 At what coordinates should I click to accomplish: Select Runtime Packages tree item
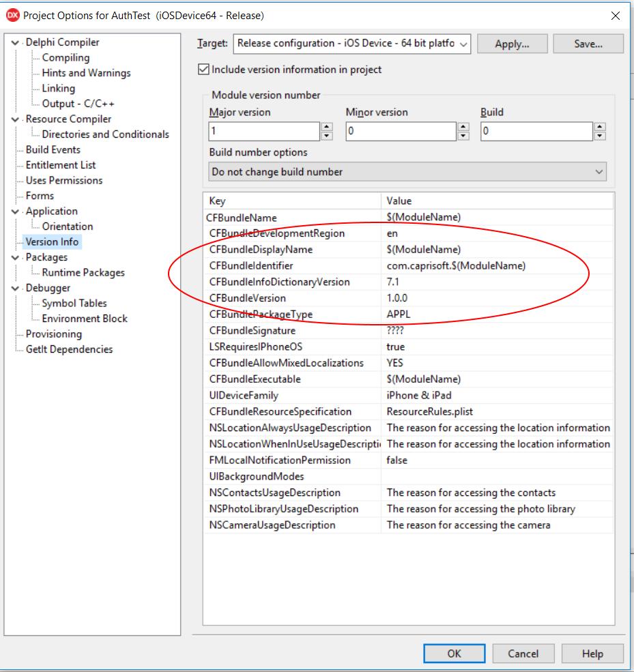click(83, 273)
